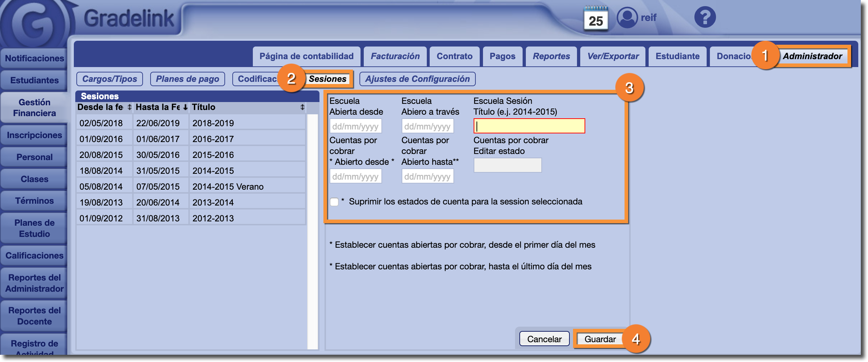Sort sessions using Título column arrows
This screenshot has width=868, height=362.
pyautogui.click(x=302, y=107)
